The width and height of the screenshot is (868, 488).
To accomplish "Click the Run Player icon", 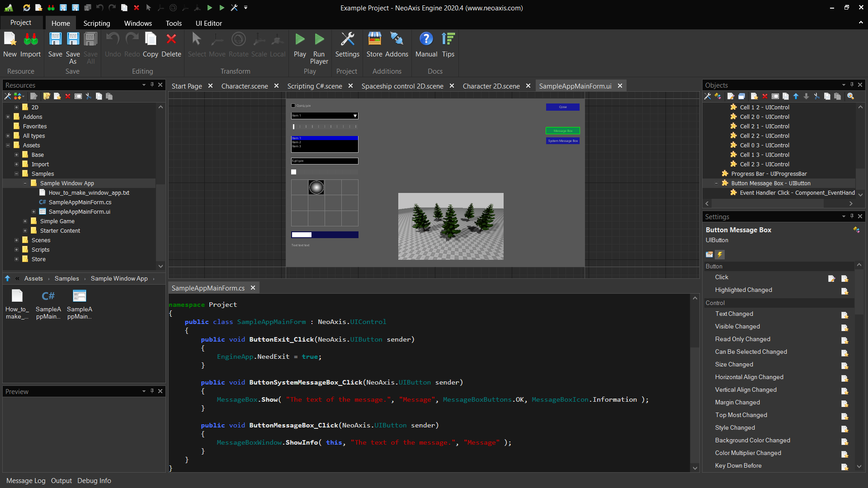I will (x=319, y=39).
